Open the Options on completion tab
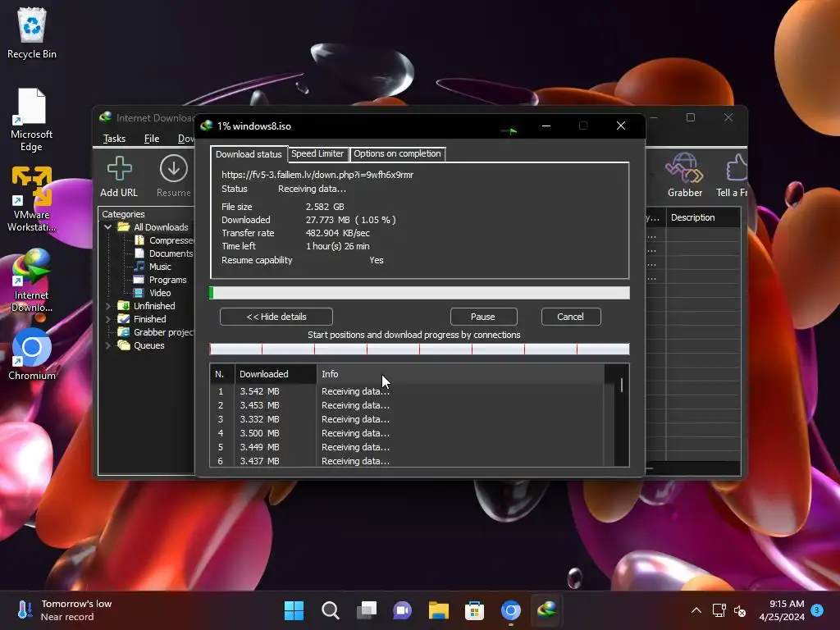This screenshot has height=630, width=840. coord(397,154)
